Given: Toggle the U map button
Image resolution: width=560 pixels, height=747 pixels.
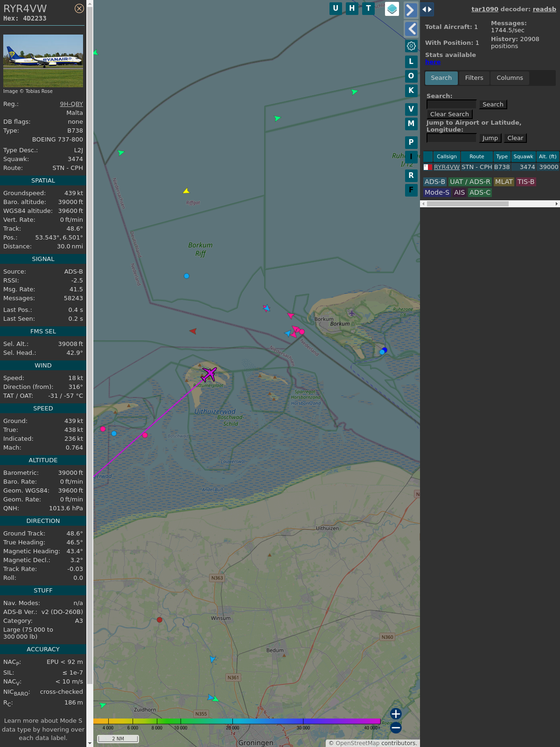Looking at the screenshot, I should [x=336, y=8].
